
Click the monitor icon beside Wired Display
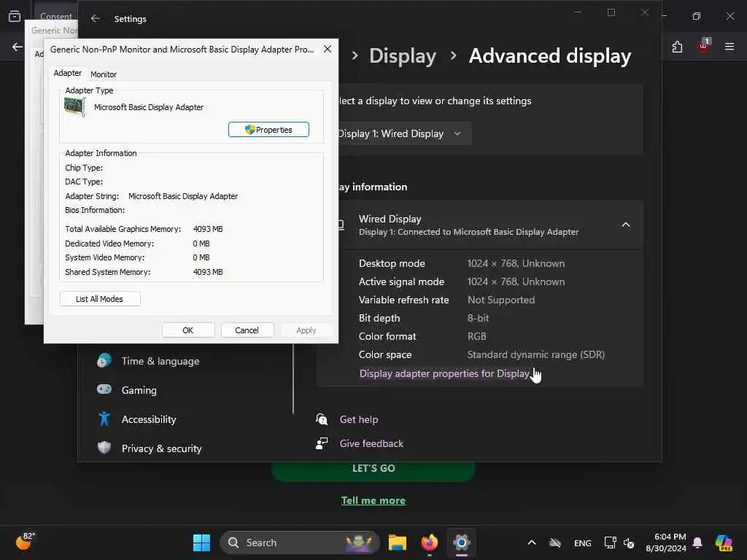point(340,225)
